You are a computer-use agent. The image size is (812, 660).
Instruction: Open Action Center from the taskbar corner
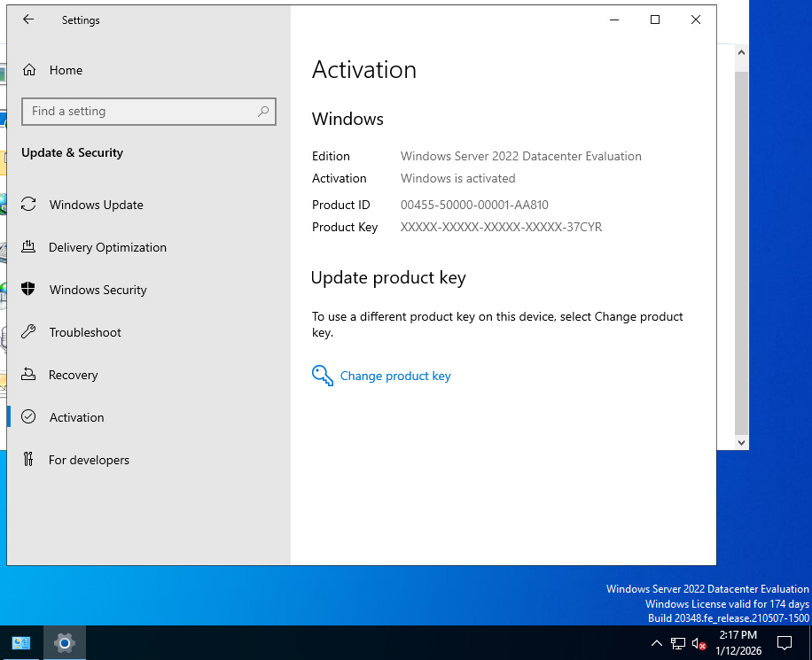(x=785, y=642)
